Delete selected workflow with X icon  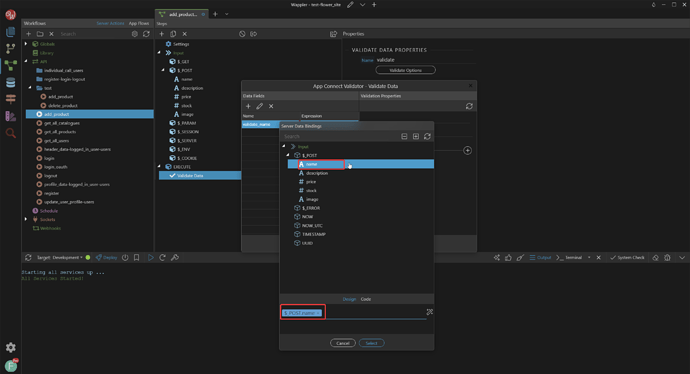51,34
